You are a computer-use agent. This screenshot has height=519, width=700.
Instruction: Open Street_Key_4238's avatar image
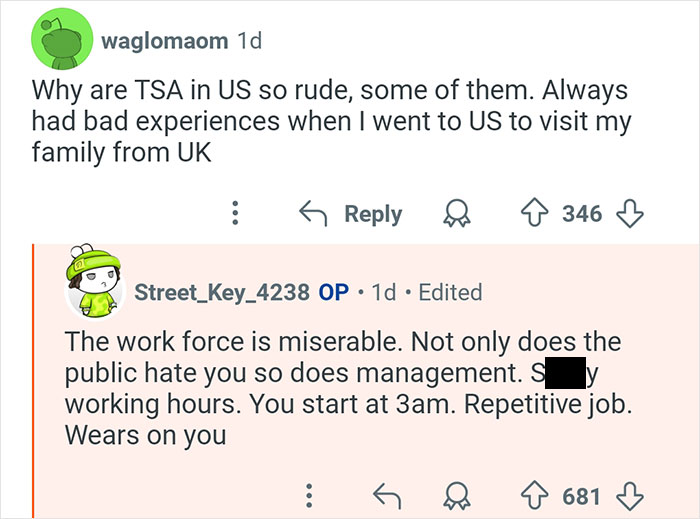93,283
